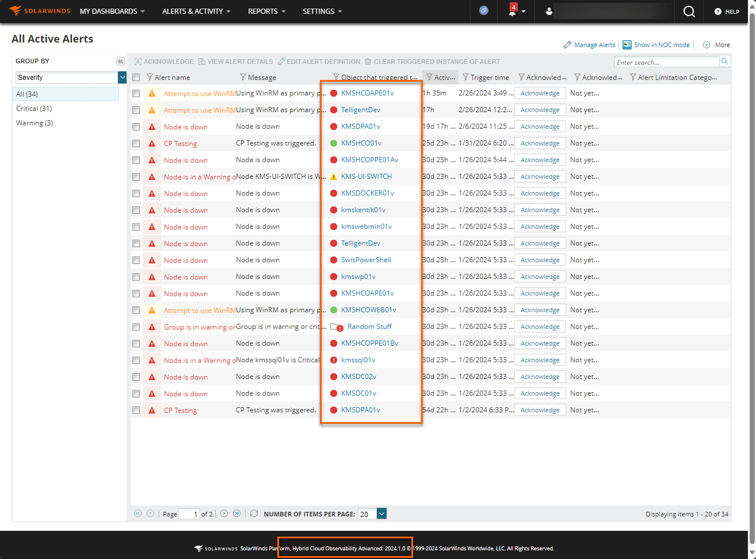Open HELP from the top bar
Image resolution: width=756 pixels, height=559 pixels.
click(x=727, y=12)
